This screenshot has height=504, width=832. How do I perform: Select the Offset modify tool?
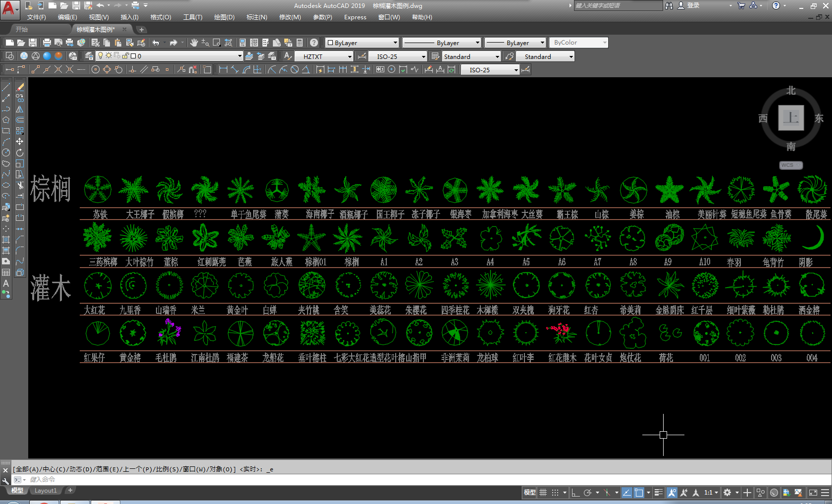tap(20, 120)
